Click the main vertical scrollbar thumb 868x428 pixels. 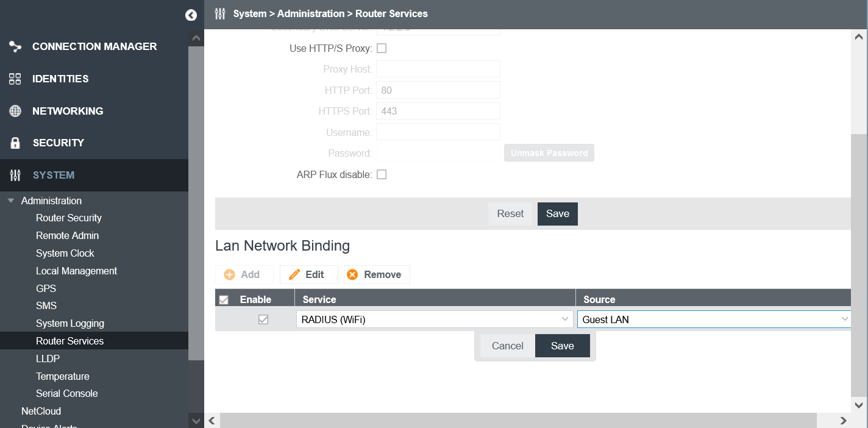pos(859,265)
